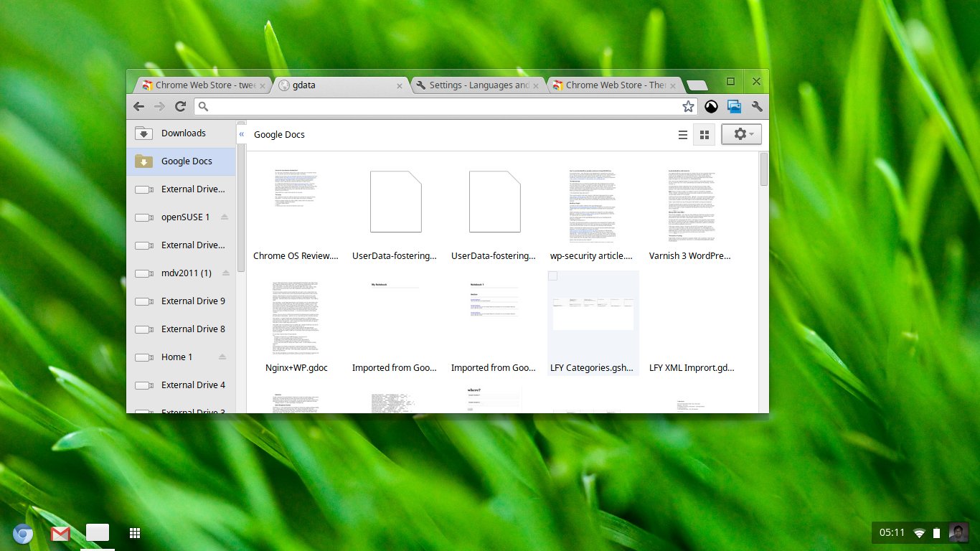
Task: Open the wrench menu in the Chrome toolbar
Action: click(756, 106)
